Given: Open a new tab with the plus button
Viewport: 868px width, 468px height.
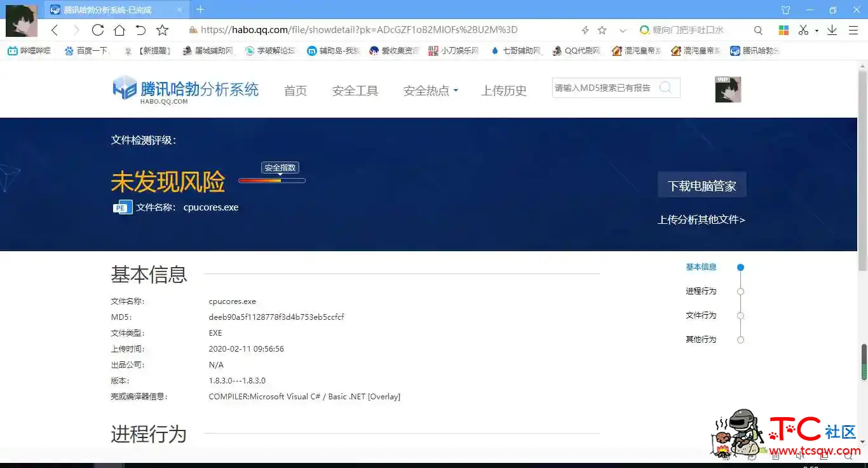Looking at the screenshot, I should 200,9.
